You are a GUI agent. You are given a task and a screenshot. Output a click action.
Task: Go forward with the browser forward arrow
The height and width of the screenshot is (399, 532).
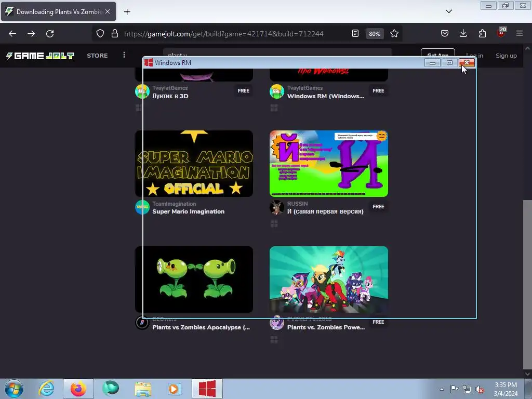(31, 34)
